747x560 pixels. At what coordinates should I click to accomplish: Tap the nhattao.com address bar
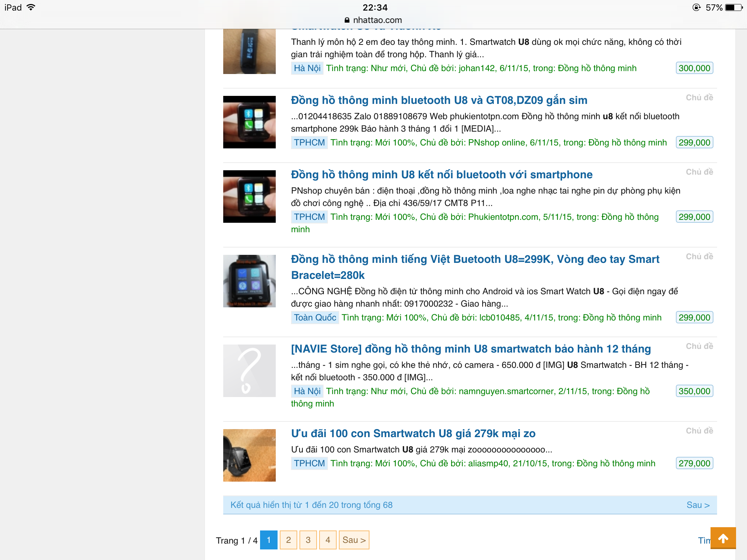[373, 20]
